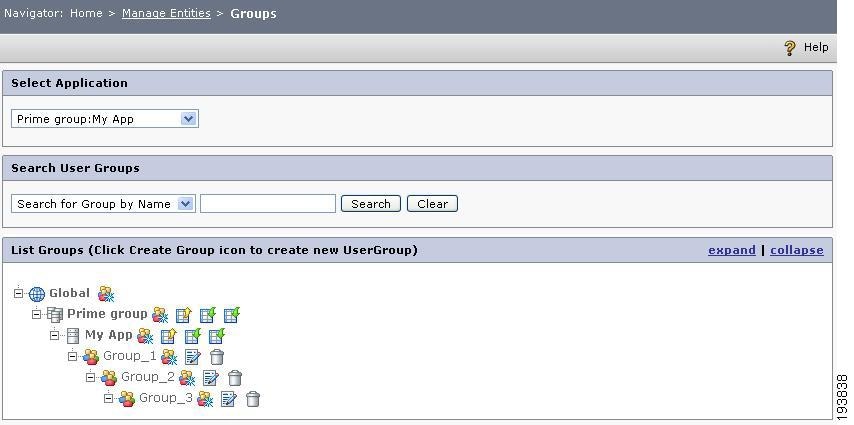
Task: Collapse the Group_2 tree node
Action: pyautogui.click(x=90, y=377)
